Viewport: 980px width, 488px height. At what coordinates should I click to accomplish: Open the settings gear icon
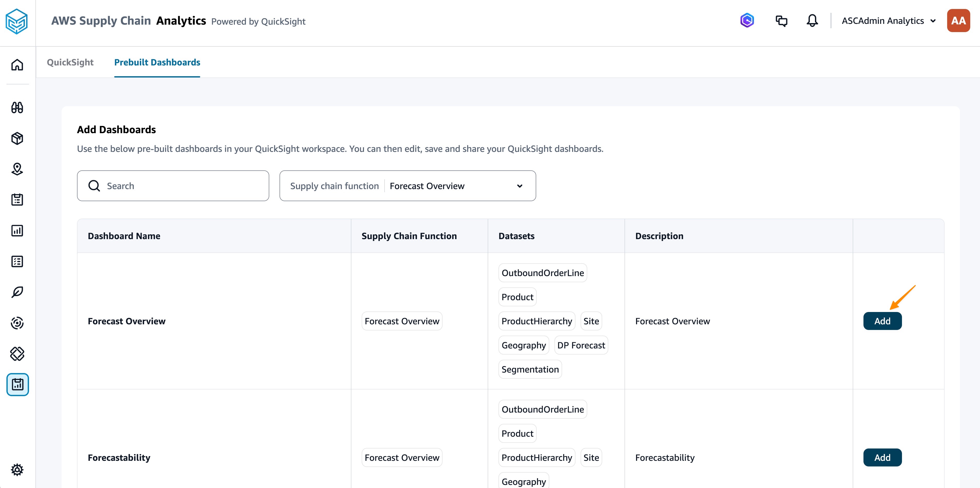pyautogui.click(x=17, y=470)
